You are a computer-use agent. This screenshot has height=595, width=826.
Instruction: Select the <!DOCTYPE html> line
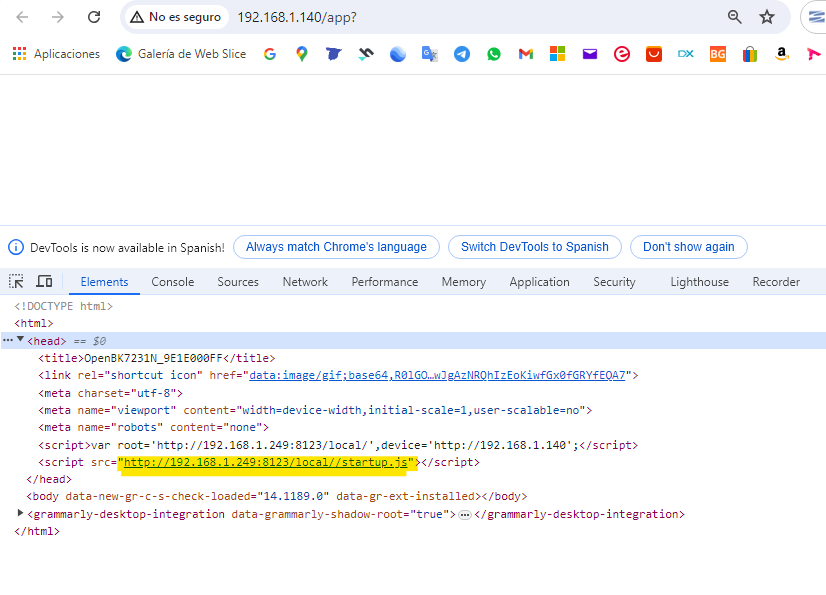click(x=63, y=306)
